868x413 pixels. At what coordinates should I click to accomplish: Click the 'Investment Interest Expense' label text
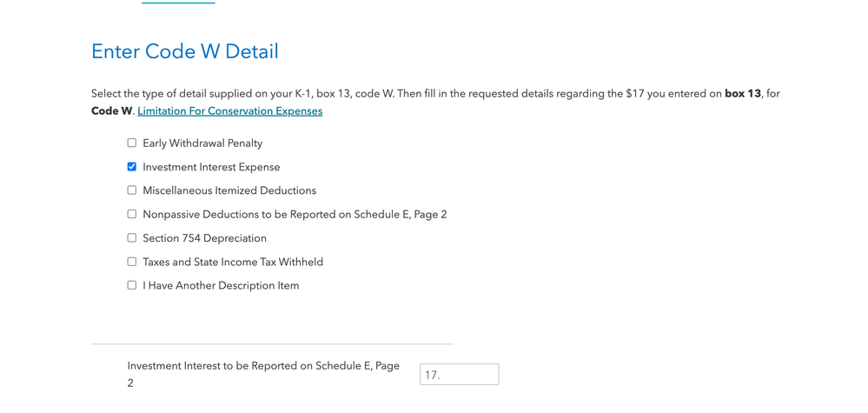tap(211, 167)
